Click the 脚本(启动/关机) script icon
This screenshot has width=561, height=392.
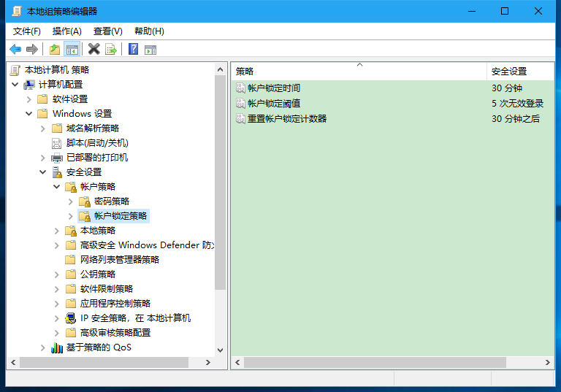point(56,143)
